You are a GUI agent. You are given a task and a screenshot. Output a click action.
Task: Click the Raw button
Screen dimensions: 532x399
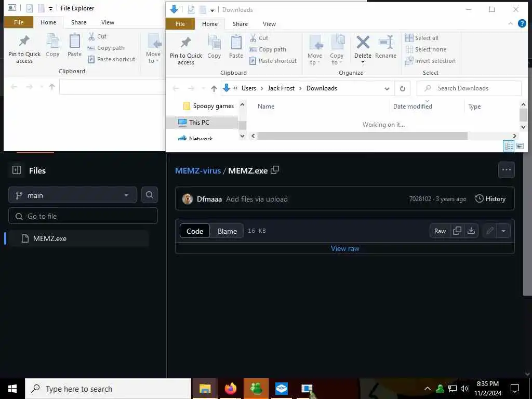pos(440,231)
